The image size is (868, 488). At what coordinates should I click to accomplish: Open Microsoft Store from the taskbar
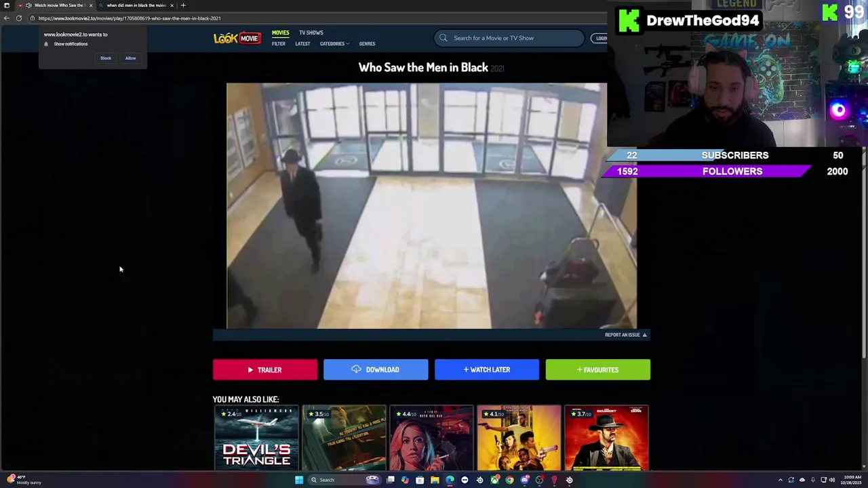tap(420, 480)
